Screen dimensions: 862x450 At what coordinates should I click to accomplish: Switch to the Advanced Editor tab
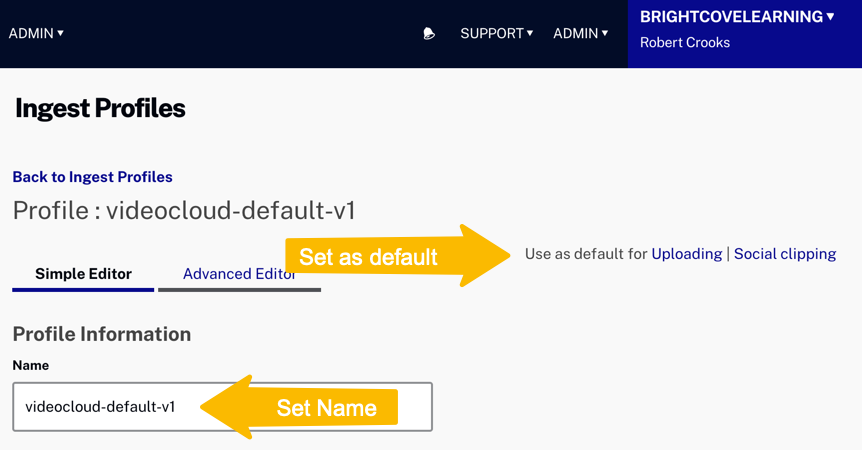(239, 274)
